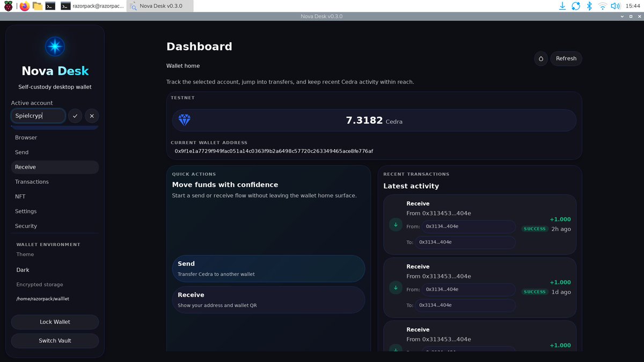
Task: Open Security in the sidebar
Action: point(55,226)
